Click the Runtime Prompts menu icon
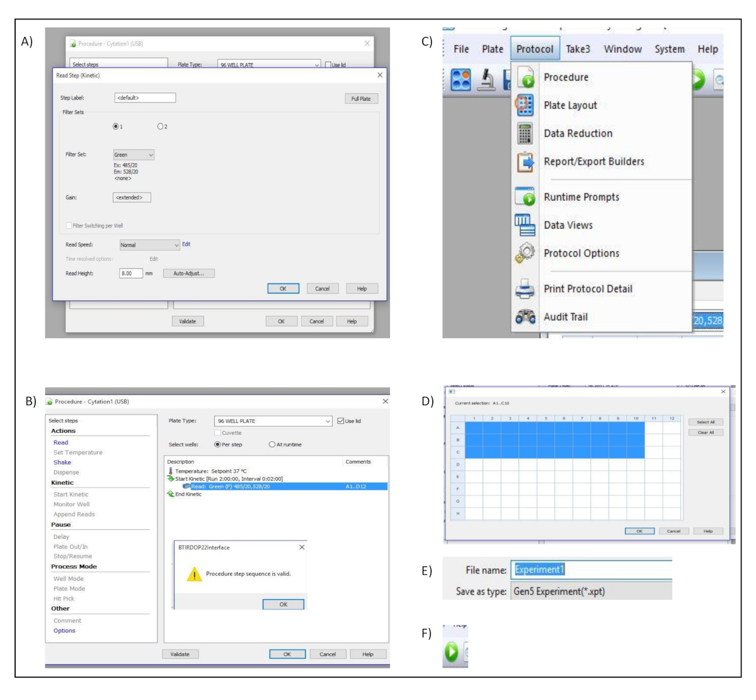 525,197
